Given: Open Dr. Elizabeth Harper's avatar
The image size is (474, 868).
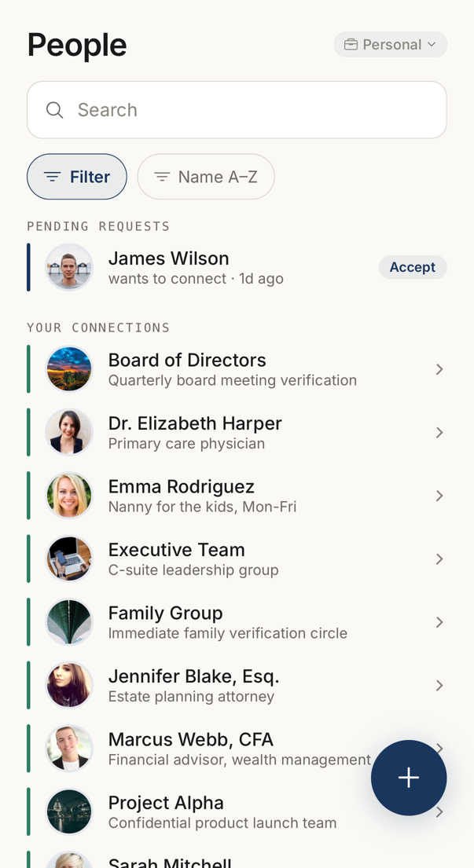Looking at the screenshot, I should pos(69,432).
